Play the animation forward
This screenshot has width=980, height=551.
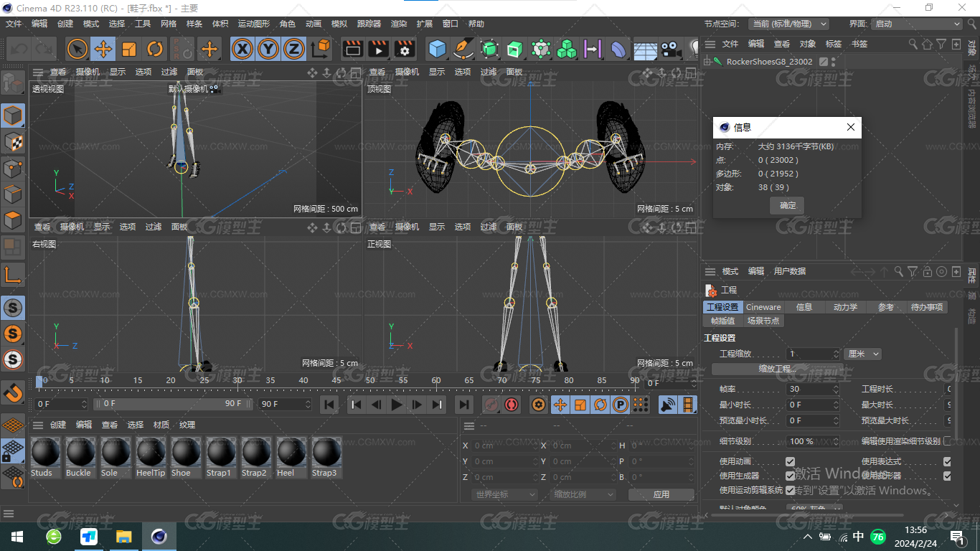coord(397,405)
